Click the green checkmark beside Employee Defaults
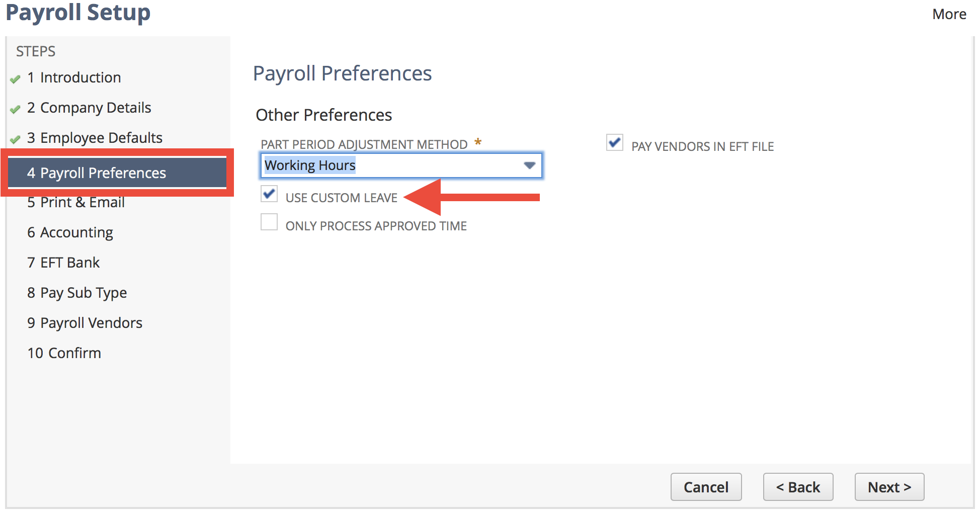This screenshot has width=980, height=513. point(16,139)
